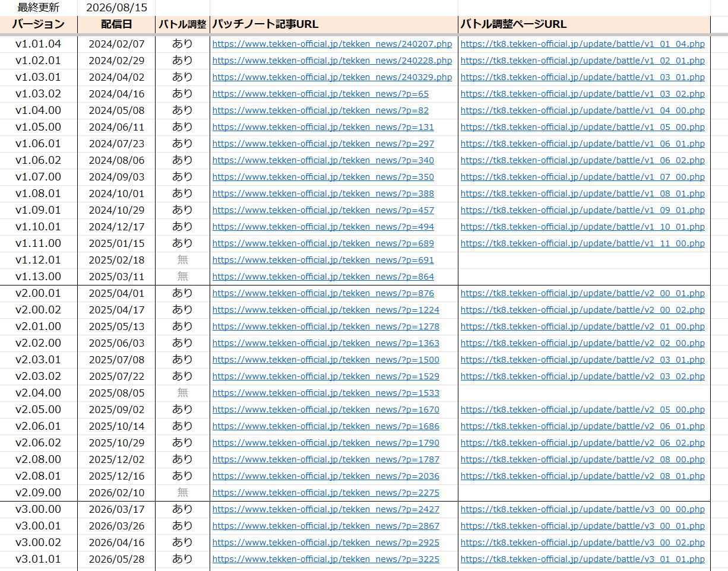The height and width of the screenshot is (571, 728).
Task: Select version cell v1.06.02
Action: coord(39,160)
